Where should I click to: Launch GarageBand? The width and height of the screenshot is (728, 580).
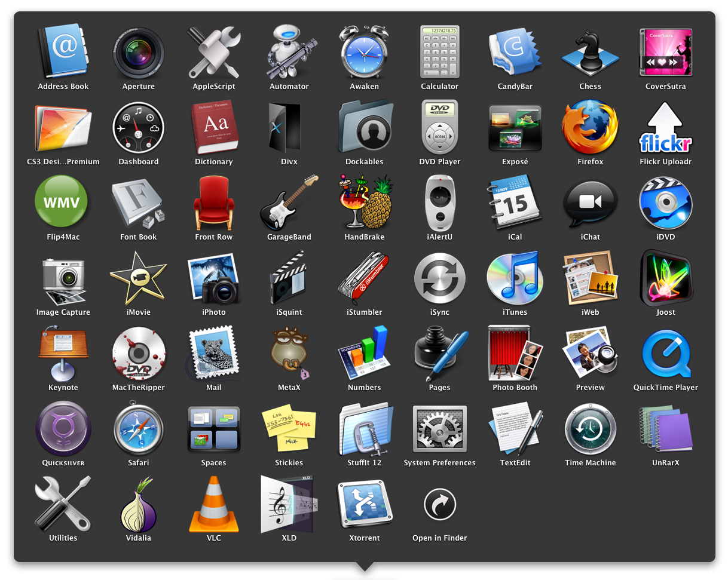tap(289, 202)
